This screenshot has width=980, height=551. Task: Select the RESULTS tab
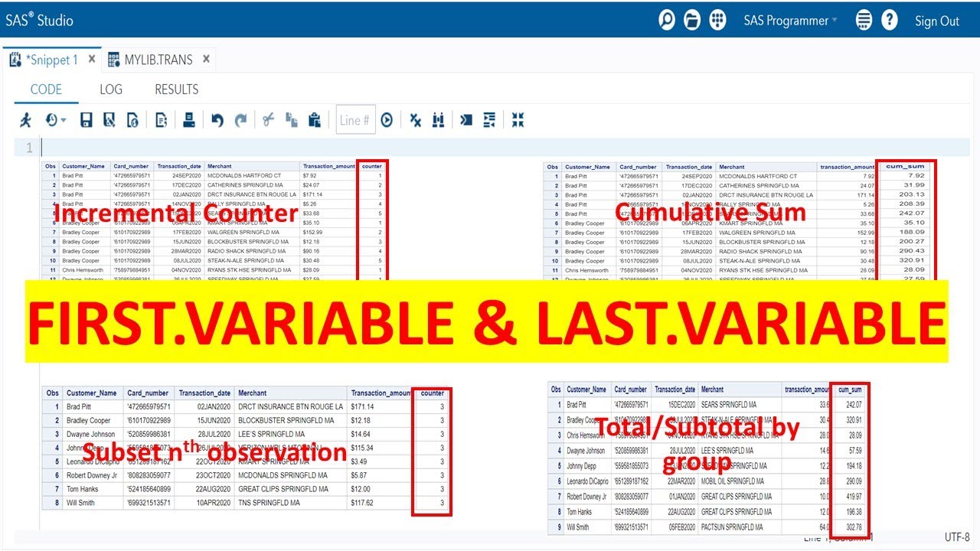click(x=177, y=90)
